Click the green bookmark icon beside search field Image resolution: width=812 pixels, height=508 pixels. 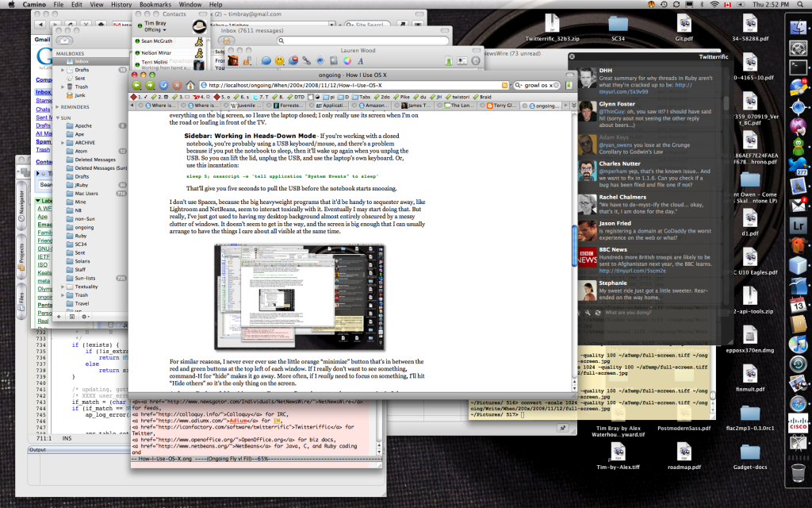click(x=569, y=85)
